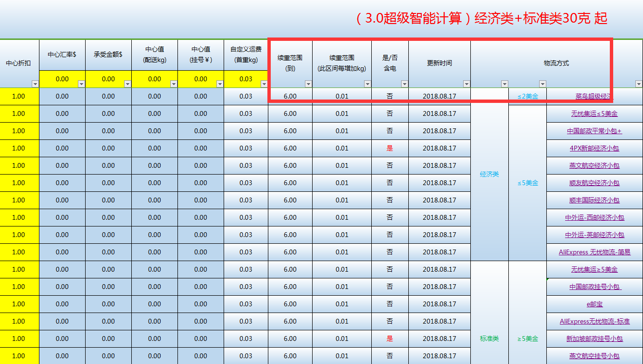
Task: Select 0.03 cell in AliExpress 无忧物流-简易 row
Action: click(246, 252)
